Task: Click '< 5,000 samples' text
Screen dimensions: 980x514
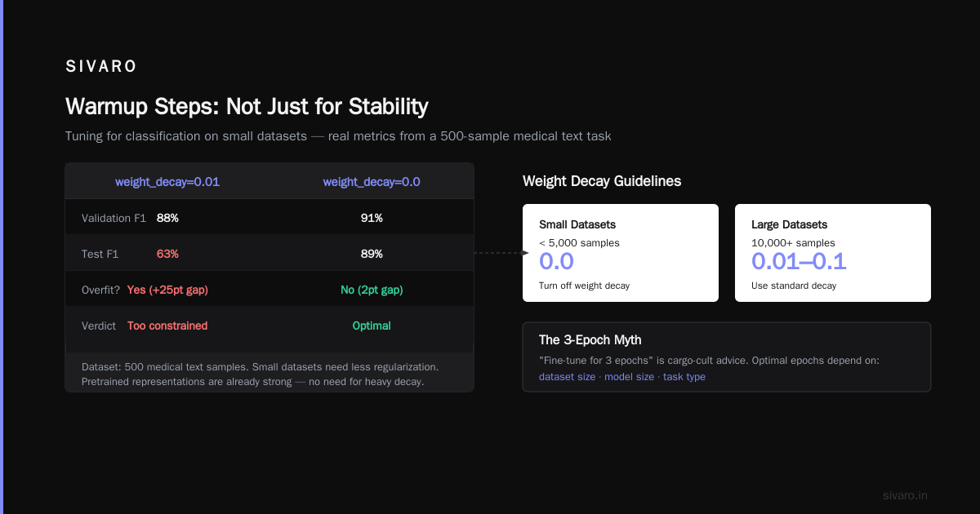Action: [x=579, y=242]
